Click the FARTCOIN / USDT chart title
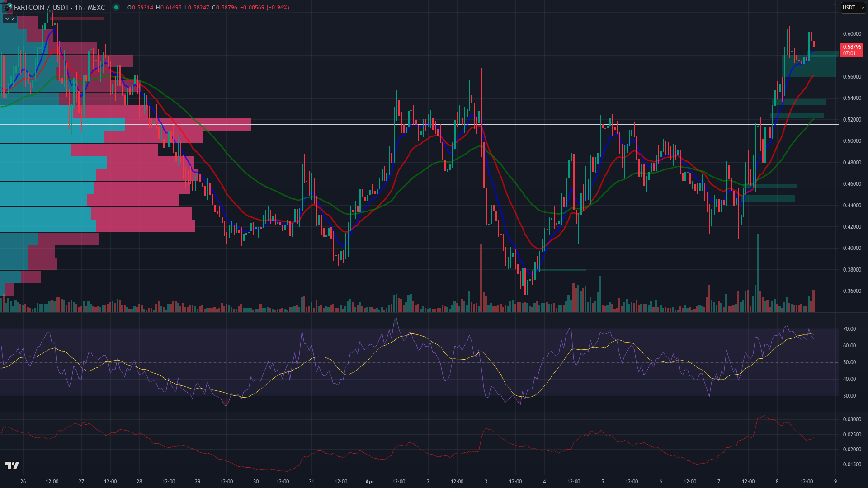 pyautogui.click(x=59, y=7)
